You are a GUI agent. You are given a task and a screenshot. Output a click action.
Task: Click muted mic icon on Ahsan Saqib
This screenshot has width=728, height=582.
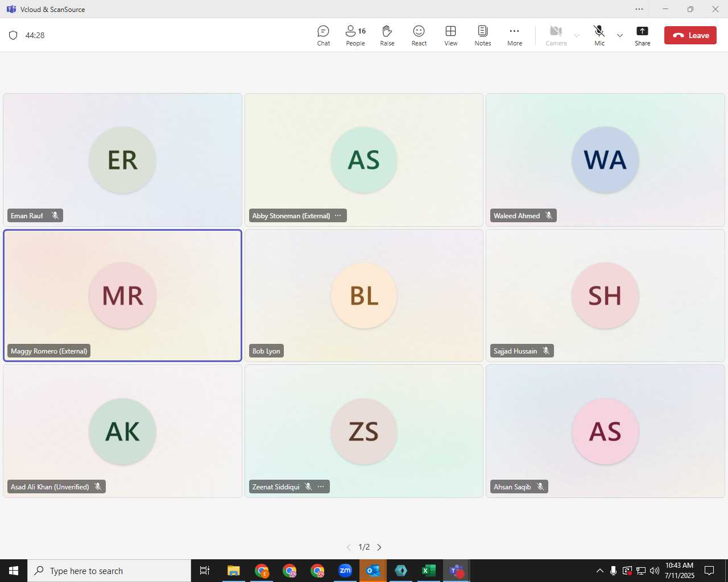coord(540,487)
